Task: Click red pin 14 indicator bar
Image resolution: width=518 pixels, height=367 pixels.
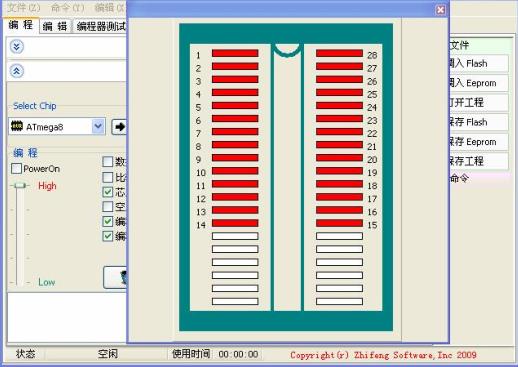Action: point(235,223)
